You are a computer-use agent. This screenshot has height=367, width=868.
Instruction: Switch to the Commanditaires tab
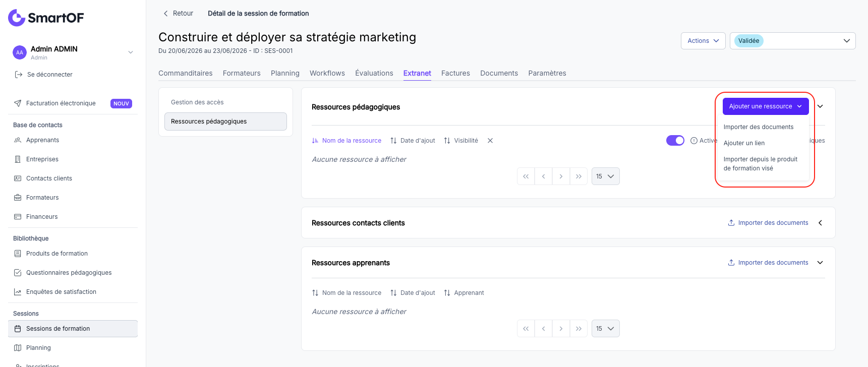click(186, 73)
